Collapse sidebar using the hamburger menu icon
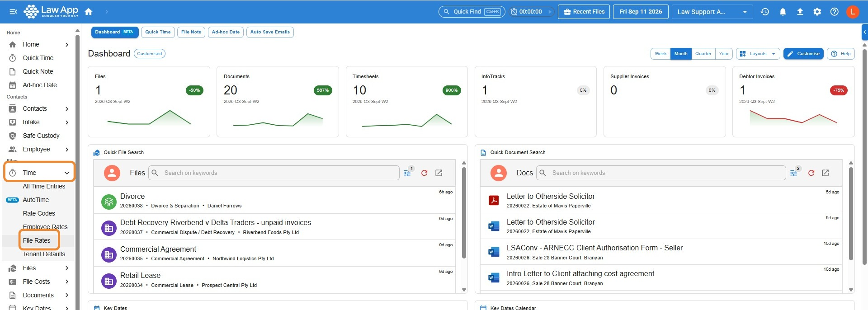The image size is (868, 310). click(13, 12)
